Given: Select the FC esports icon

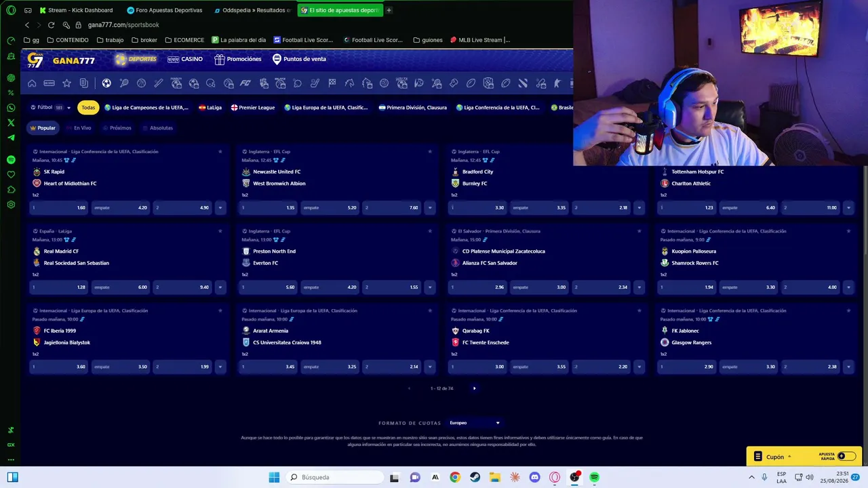Looking at the screenshot, I should point(245,83).
